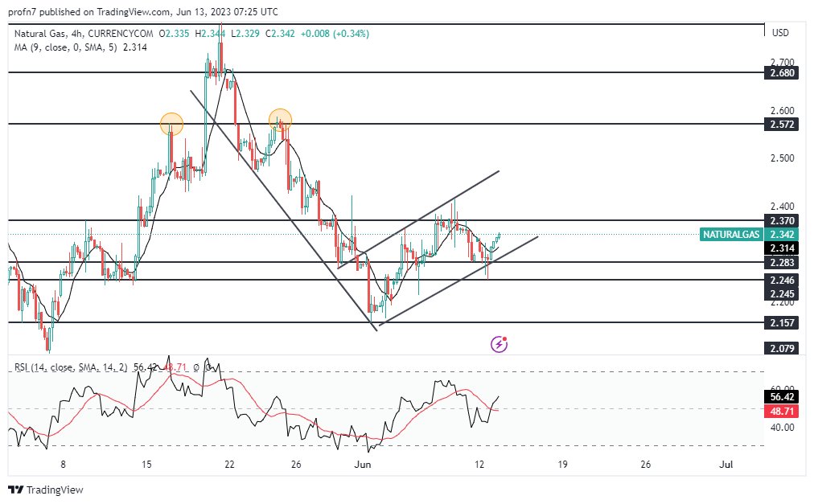Click the black 56.42 RSI scale tag

click(x=781, y=397)
